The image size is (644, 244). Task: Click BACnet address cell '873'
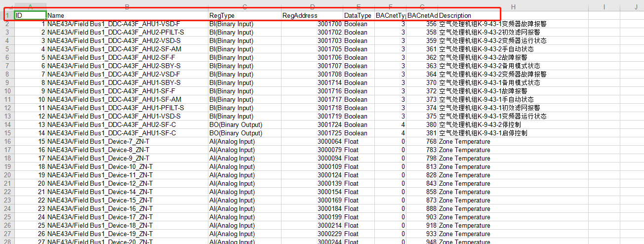coord(422,201)
